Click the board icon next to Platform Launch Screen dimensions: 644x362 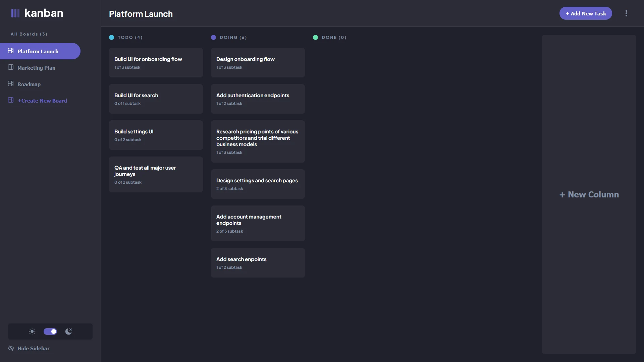(11, 51)
